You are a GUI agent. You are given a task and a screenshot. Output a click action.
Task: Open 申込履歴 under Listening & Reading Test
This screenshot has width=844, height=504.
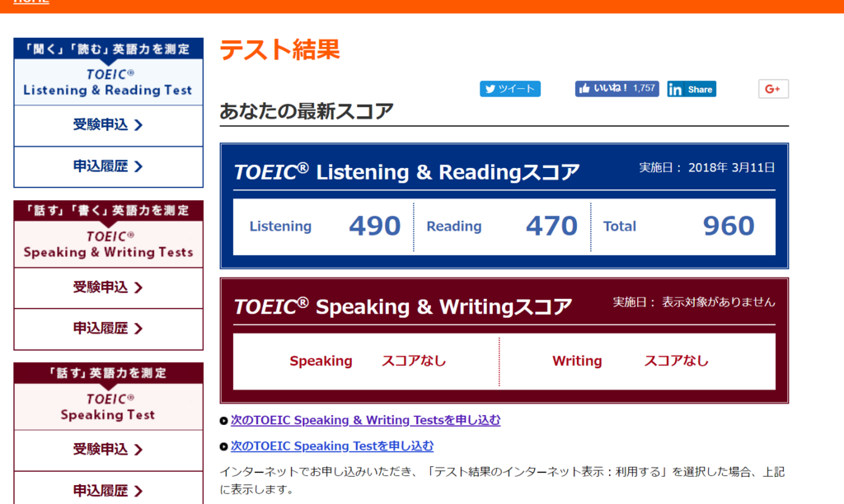click(108, 166)
